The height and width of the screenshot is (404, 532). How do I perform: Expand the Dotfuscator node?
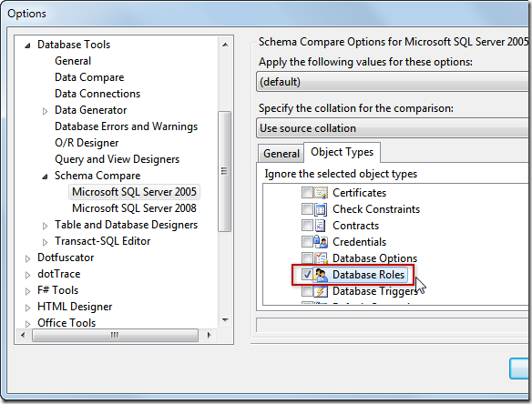click(x=28, y=258)
